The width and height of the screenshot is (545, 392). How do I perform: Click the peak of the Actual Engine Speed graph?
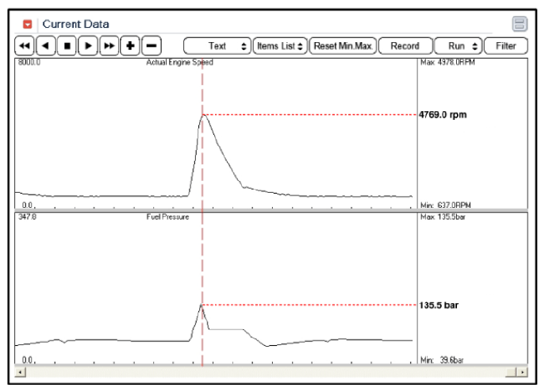coord(203,115)
